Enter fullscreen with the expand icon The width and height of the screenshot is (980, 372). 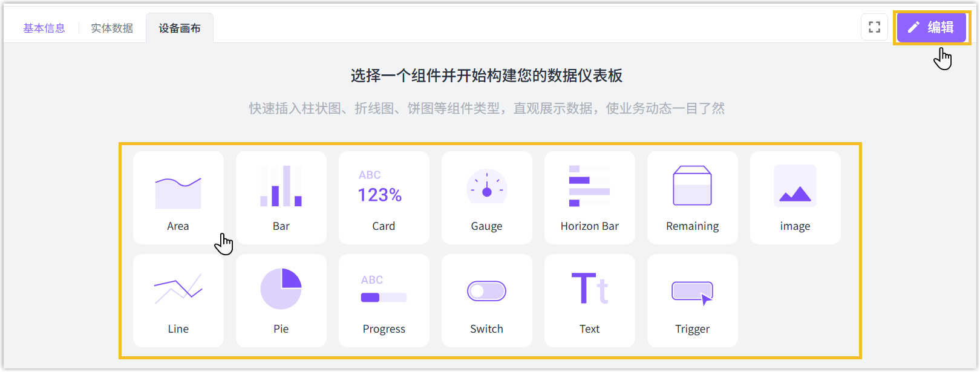(x=874, y=27)
